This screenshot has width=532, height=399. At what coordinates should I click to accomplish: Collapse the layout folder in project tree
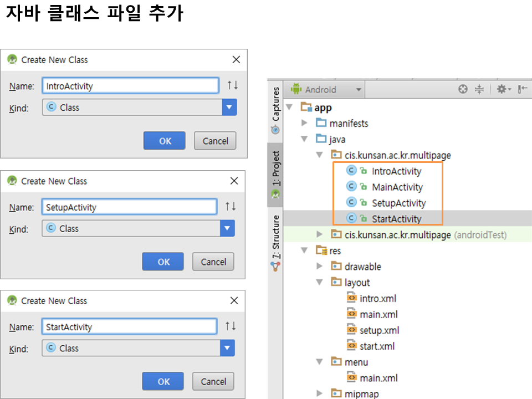(319, 282)
